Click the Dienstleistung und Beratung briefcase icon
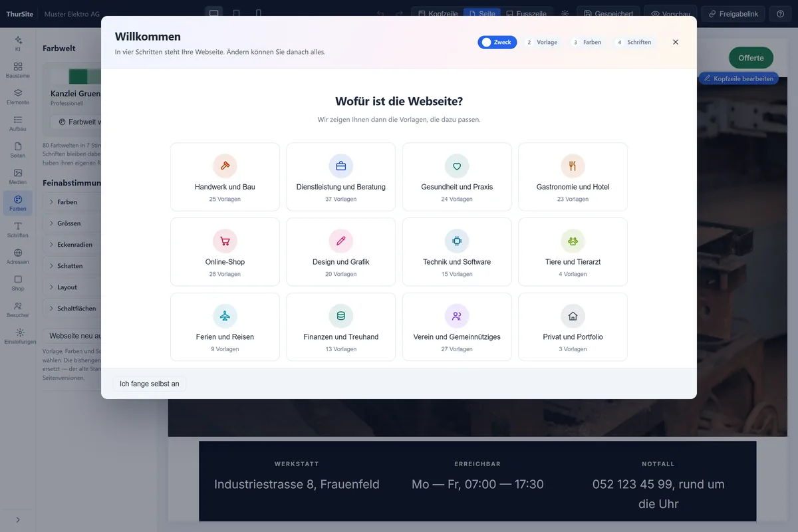The height and width of the screenshot is (532, 798). [341, 166]
